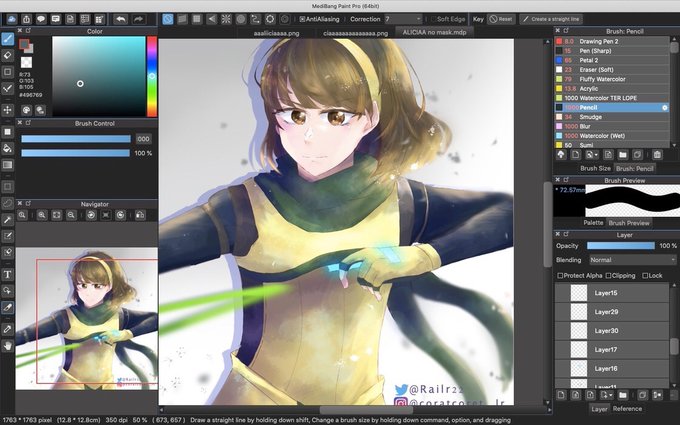
Task: Create a new layer with layer panel icon
Action: click(x=561, y=395)
